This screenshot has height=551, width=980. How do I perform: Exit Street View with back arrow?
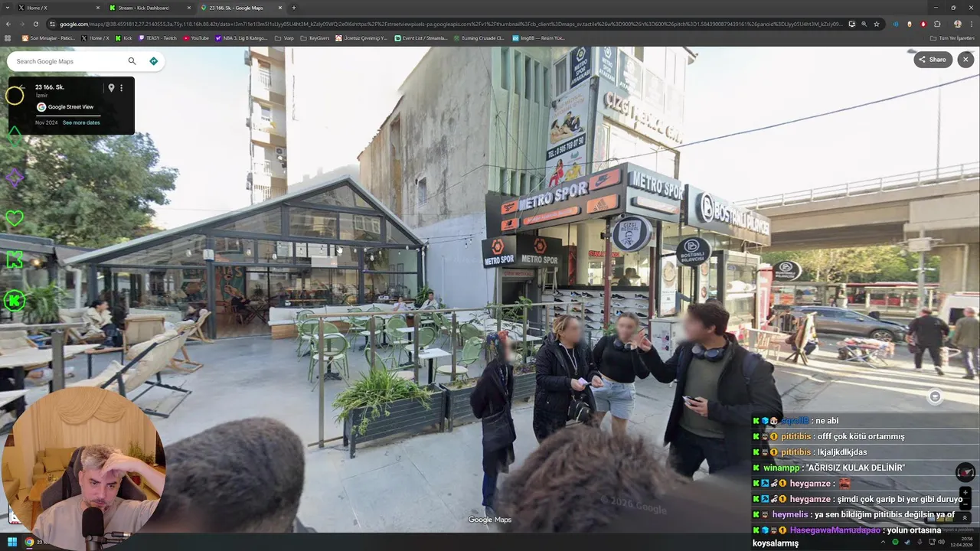(x=22, y=88)
